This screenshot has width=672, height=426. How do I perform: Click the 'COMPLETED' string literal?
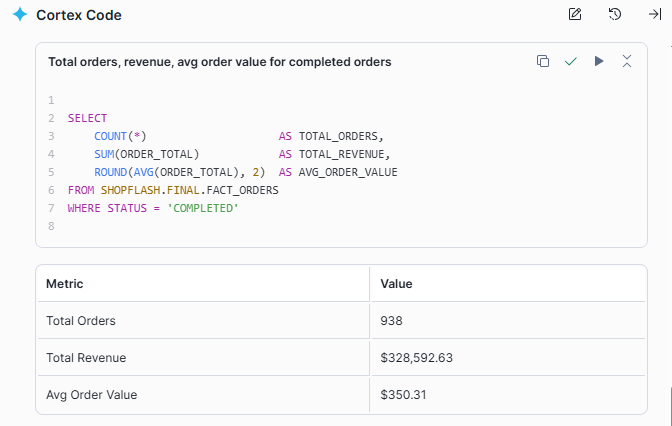(203, 208)
